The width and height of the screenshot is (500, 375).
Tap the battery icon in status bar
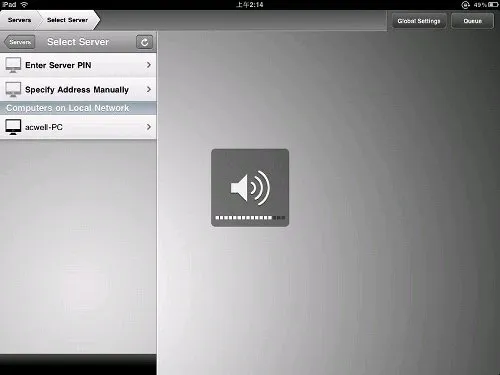pos(493,5)
